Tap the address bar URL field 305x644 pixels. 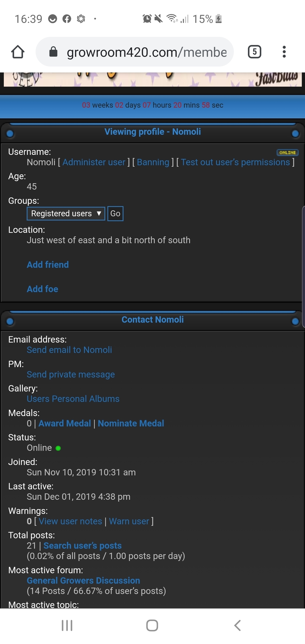[x=146, y=52]
